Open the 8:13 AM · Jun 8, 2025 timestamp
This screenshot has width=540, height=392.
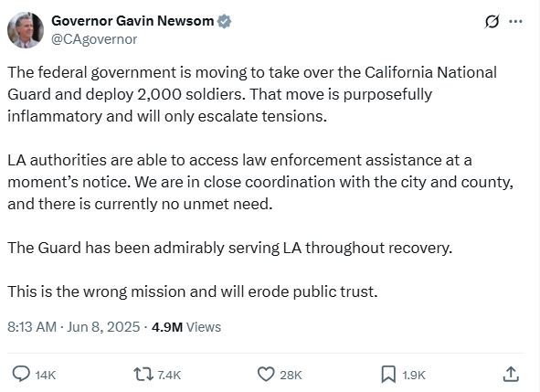74,327
